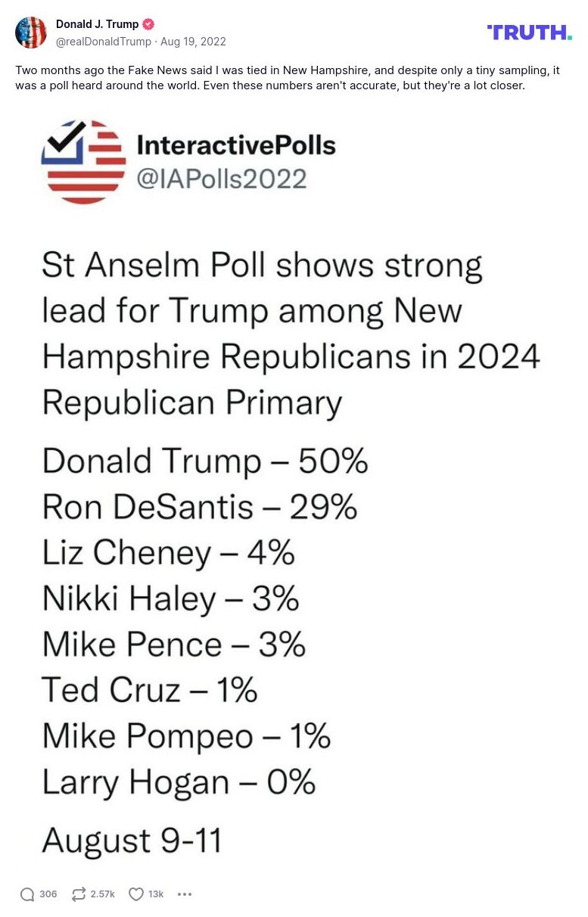Open the TRUTH logo homepage

click(x=529, y=33)
